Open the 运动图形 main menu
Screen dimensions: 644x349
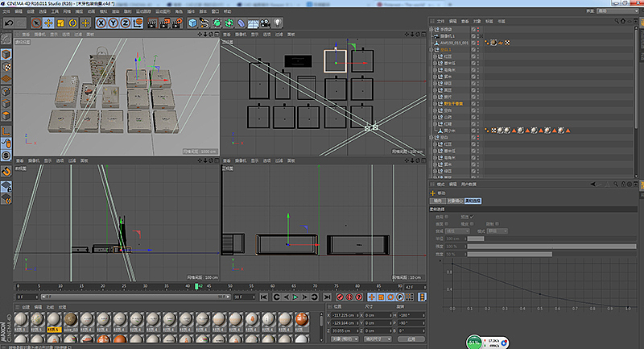[163, 11]
